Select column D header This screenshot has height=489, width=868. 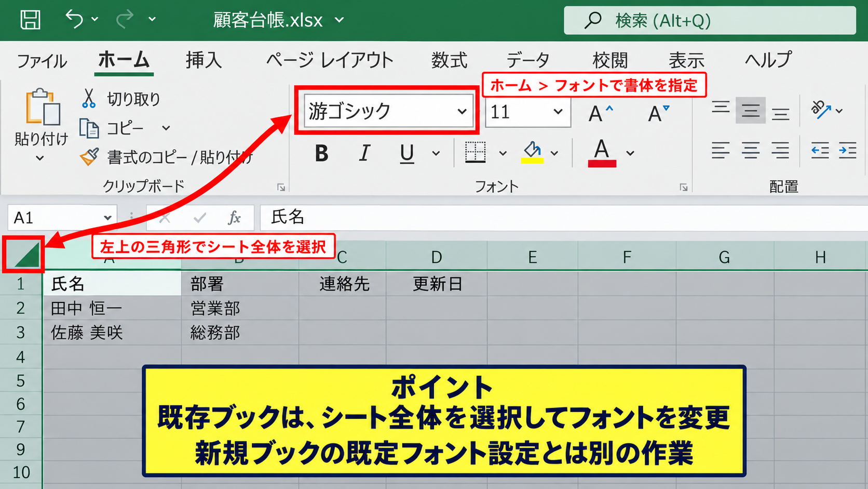pos(437,257)
